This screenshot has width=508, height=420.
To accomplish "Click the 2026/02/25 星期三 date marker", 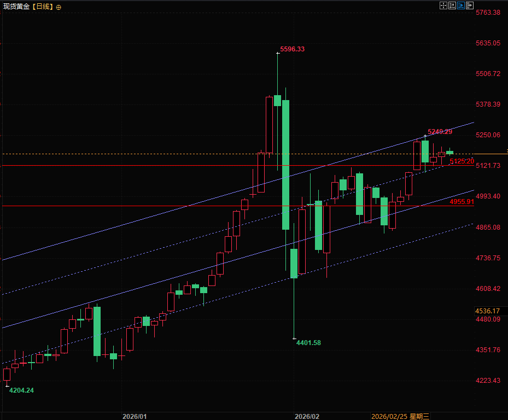I will [x=400, y=416].
